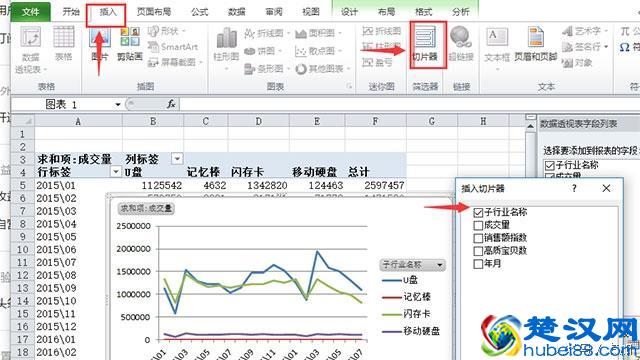The image size is (640, 360).
Task: Click the Select All corner of the sheet
Action: pos(23,121)
